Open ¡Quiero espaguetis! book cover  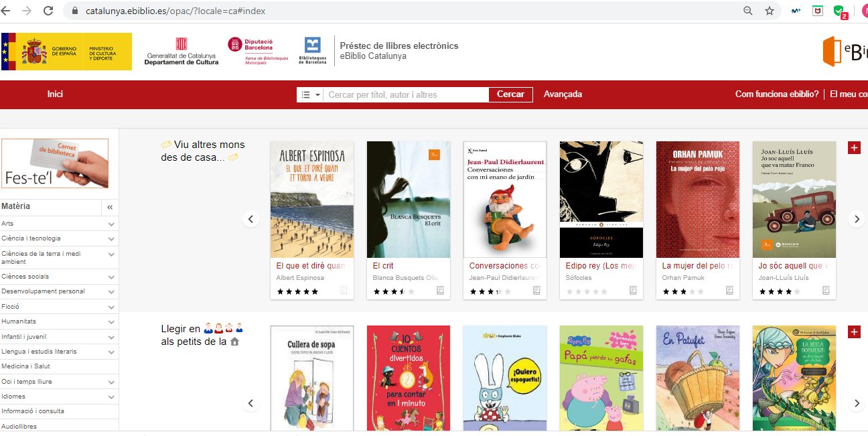505,378
